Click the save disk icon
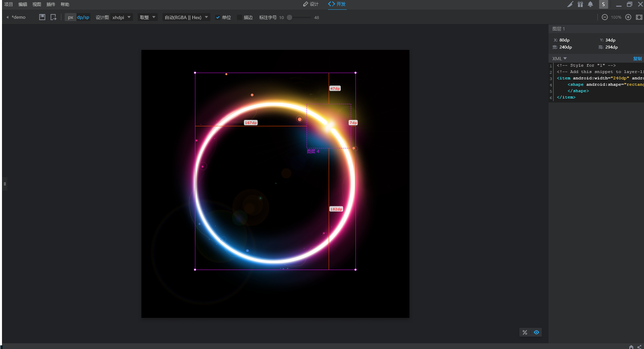Image resolution: width=644 pixels, height=349 pixels. point(42,17)
